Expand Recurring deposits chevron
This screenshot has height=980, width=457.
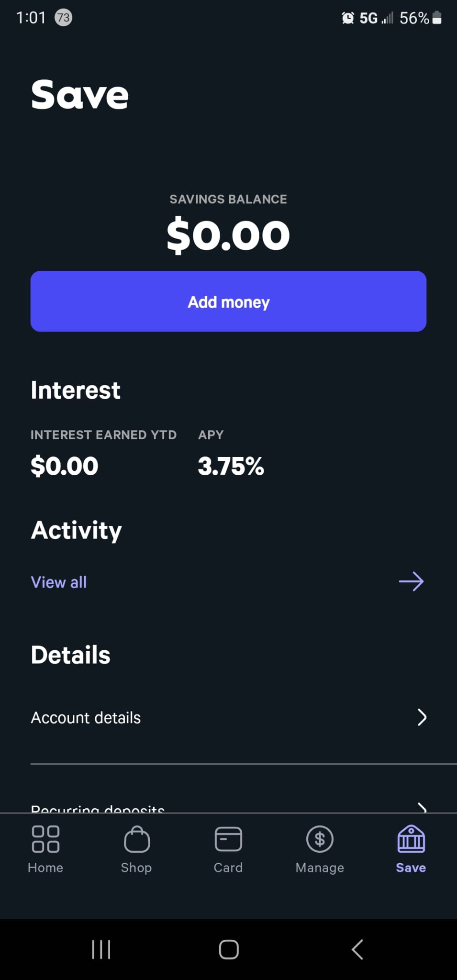422,808
